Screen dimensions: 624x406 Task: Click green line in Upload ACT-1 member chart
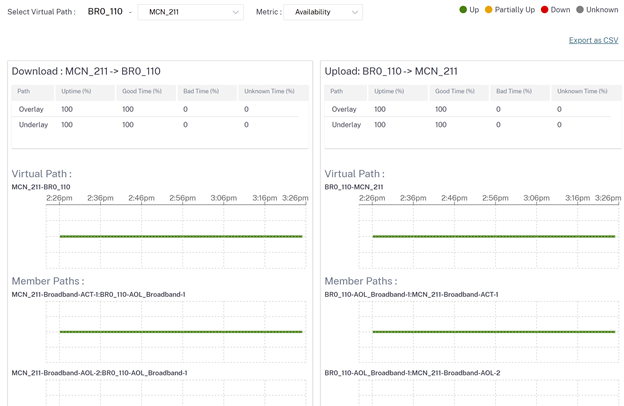click(x=494, y=332)
